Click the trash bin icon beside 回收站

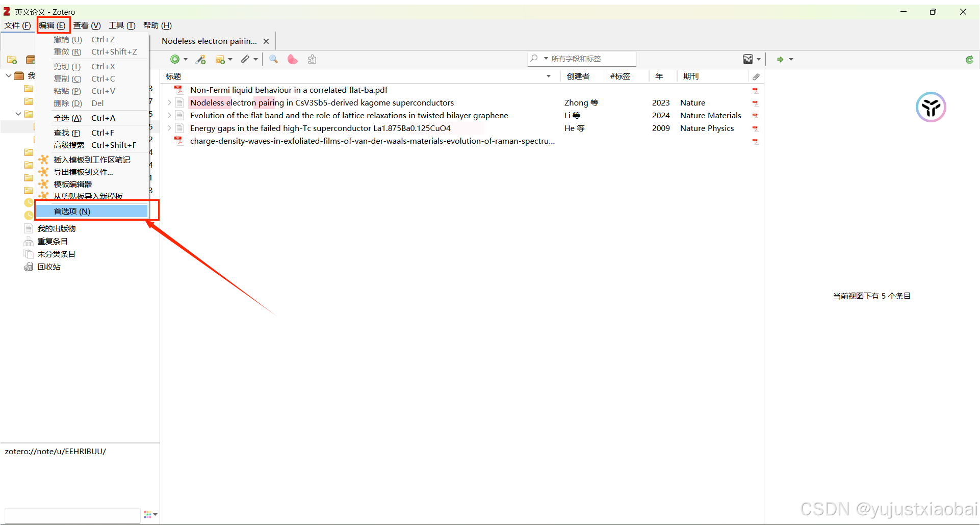(29, 267)
